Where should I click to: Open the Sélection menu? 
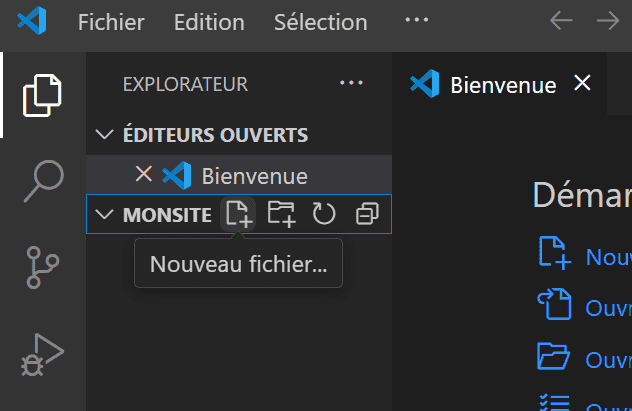pos(321,22)
